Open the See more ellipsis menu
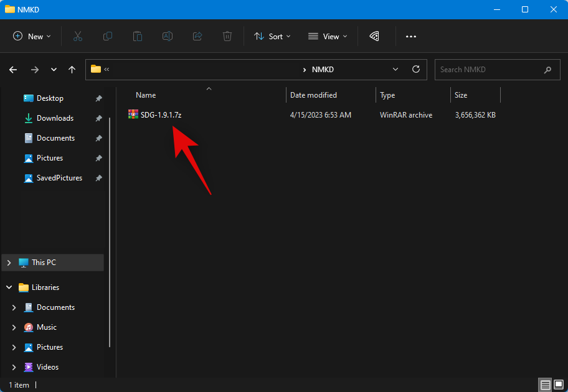 (x=411, y=37)
